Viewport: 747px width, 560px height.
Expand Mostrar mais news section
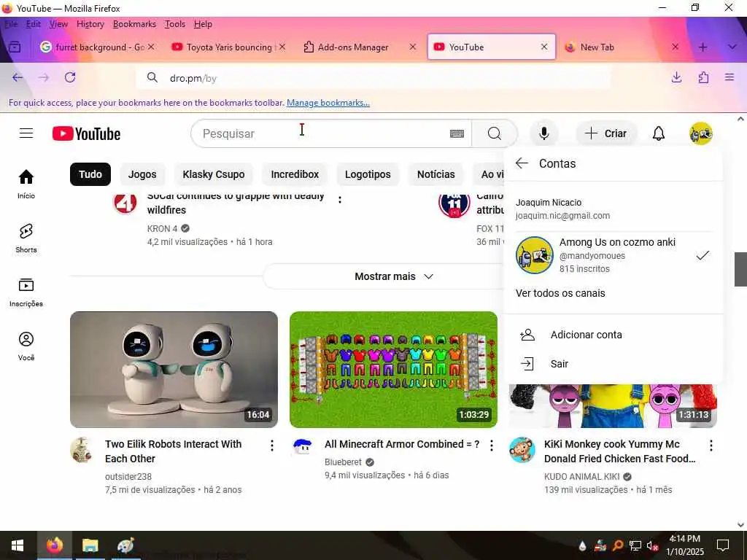coord(394,276)
